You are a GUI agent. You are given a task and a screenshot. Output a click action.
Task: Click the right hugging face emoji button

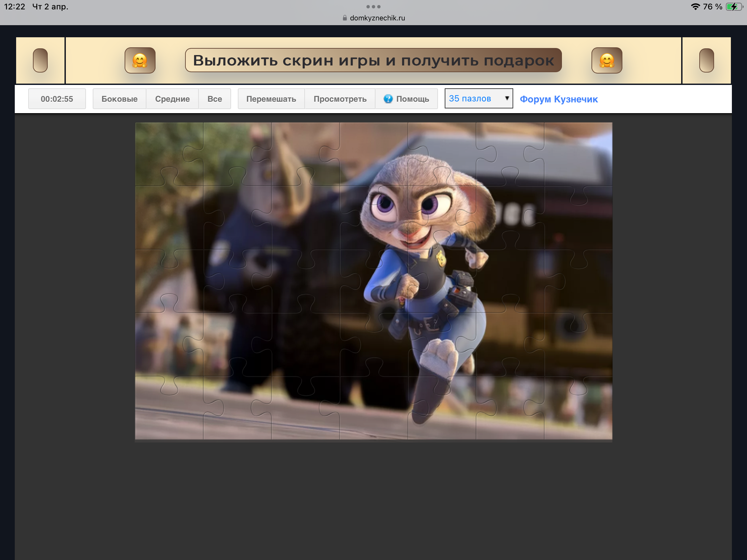tap(607, 60)
